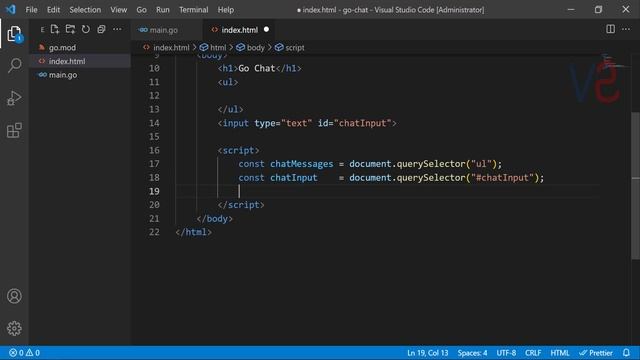
Task: Click the errors count in status bar
Action: click(x=16, y=353)
